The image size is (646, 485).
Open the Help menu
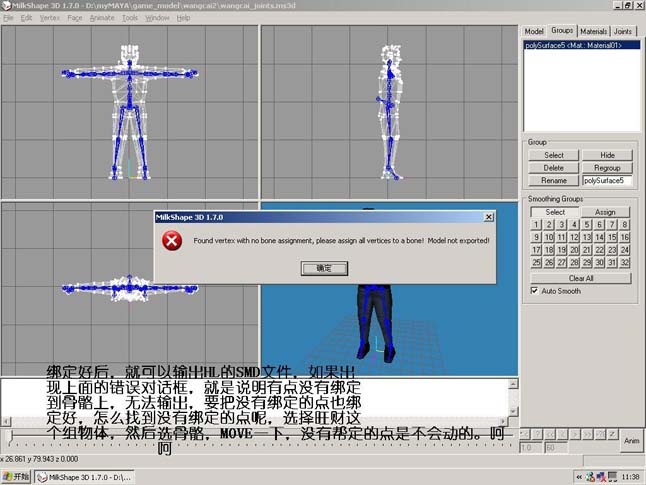click(x=183, y=18)
